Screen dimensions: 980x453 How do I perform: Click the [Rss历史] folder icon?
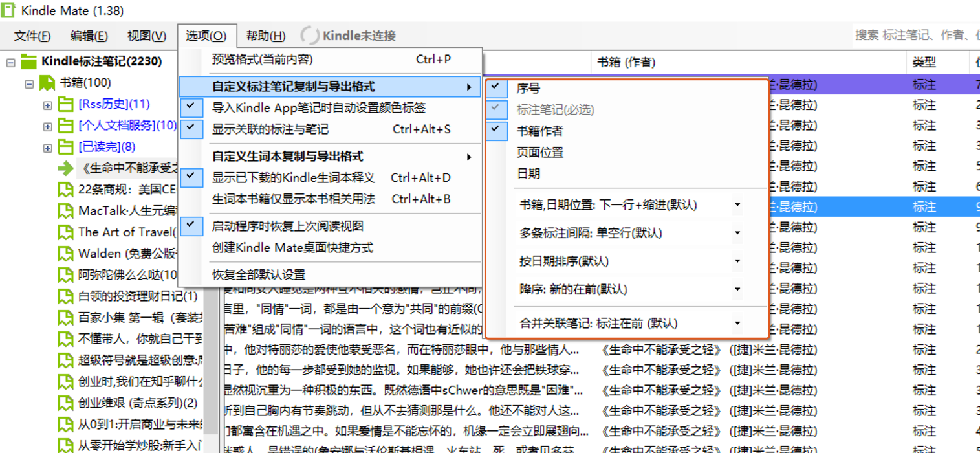point(65,104)
